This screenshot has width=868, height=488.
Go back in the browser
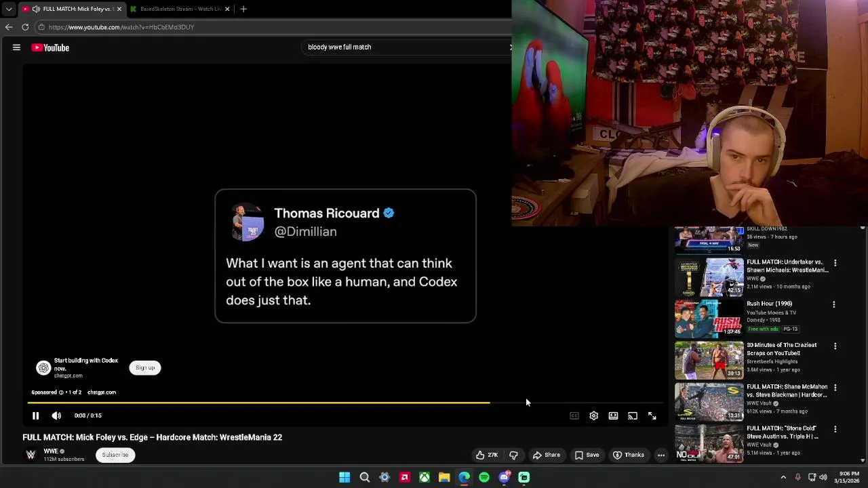9,27
